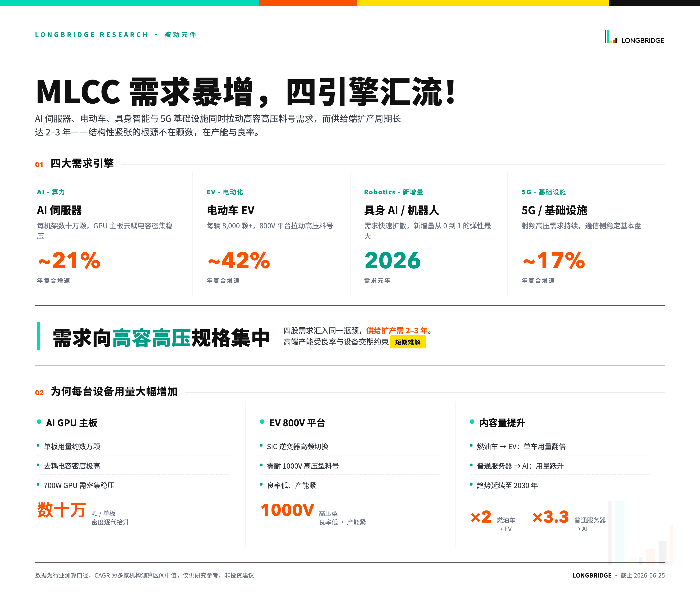Click bullet 去耦电容密度极高
Viewport: 700px width, 606px height.
[x=72, y=466]
